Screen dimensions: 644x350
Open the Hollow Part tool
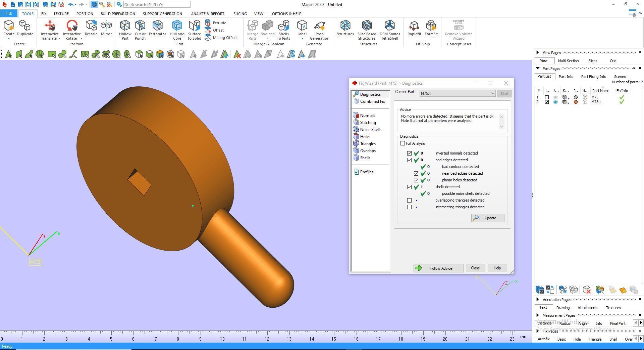[x=125, y=30]
